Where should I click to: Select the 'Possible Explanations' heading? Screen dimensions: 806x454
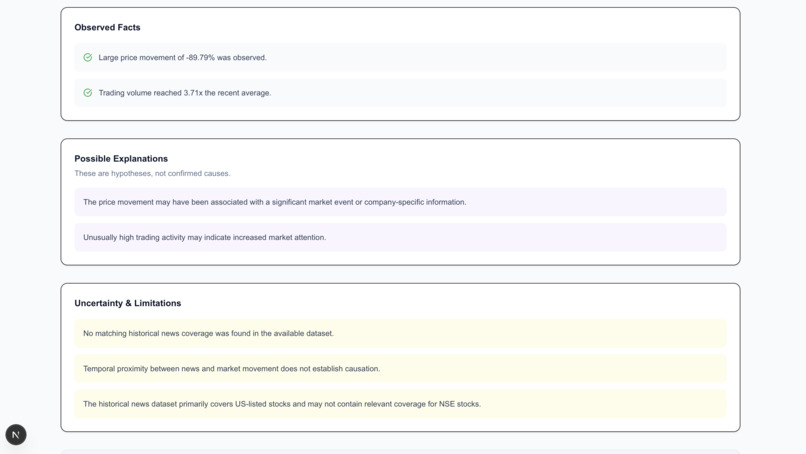(x=121, y=159)
